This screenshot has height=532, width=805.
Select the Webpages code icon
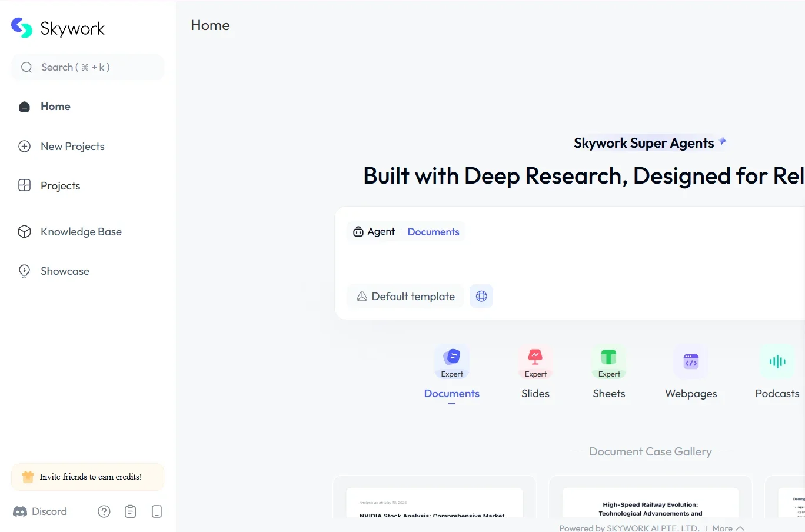(691, 361)
